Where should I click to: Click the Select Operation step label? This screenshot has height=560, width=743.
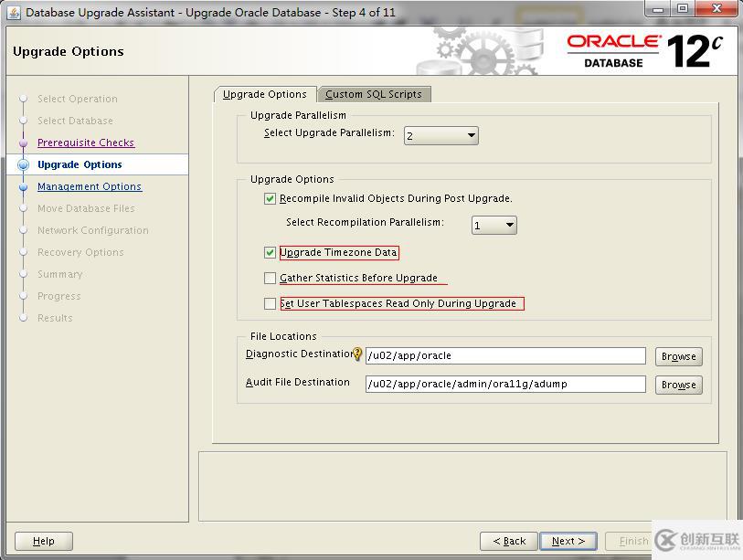[78, 99]
